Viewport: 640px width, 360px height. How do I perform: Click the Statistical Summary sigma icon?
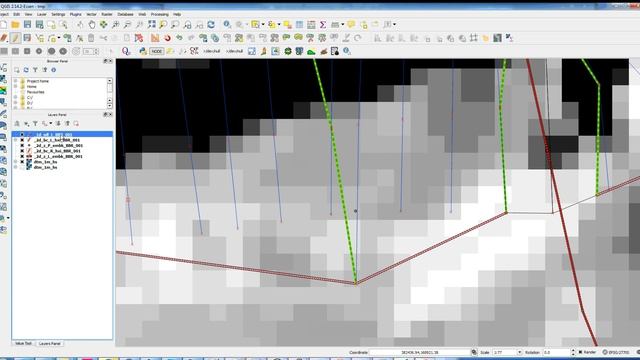point(323,25)
